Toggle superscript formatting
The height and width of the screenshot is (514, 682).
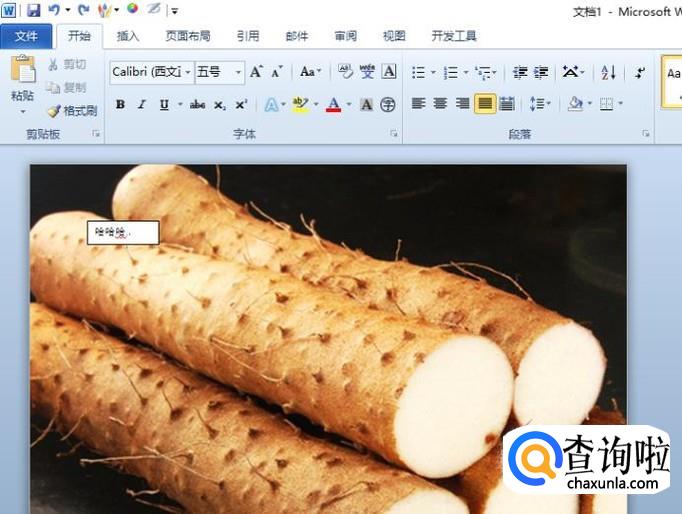pos(241,105)
